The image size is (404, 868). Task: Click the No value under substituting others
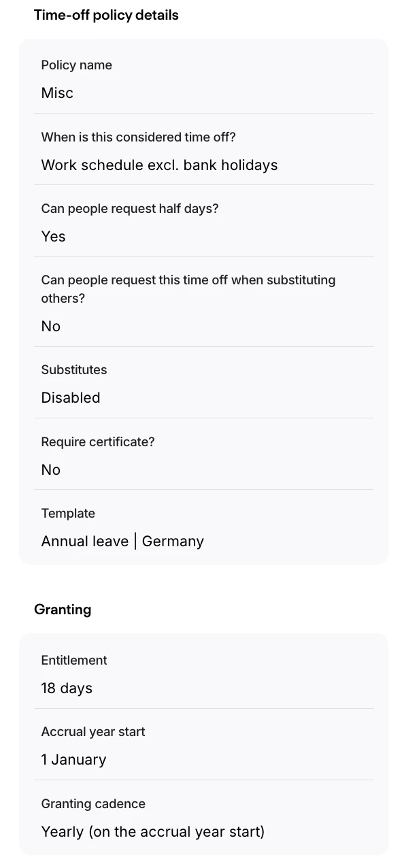[51, 327]
